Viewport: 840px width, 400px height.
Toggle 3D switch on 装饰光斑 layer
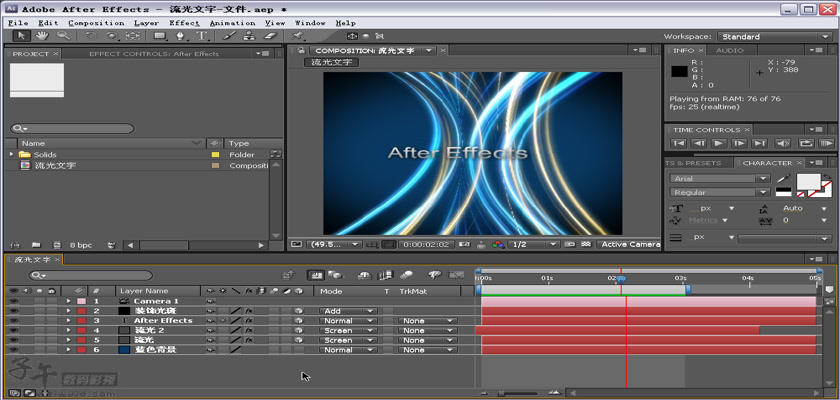point(298,311)
